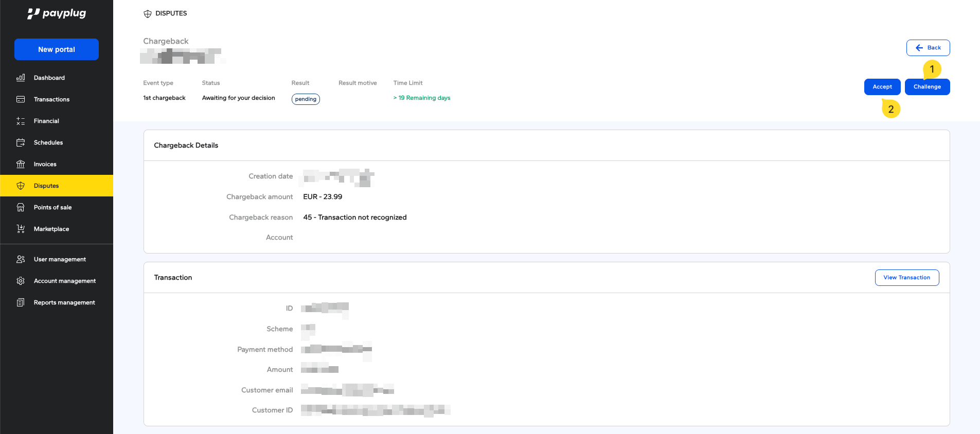Click the User management people icon

click(x=21, y=259)
